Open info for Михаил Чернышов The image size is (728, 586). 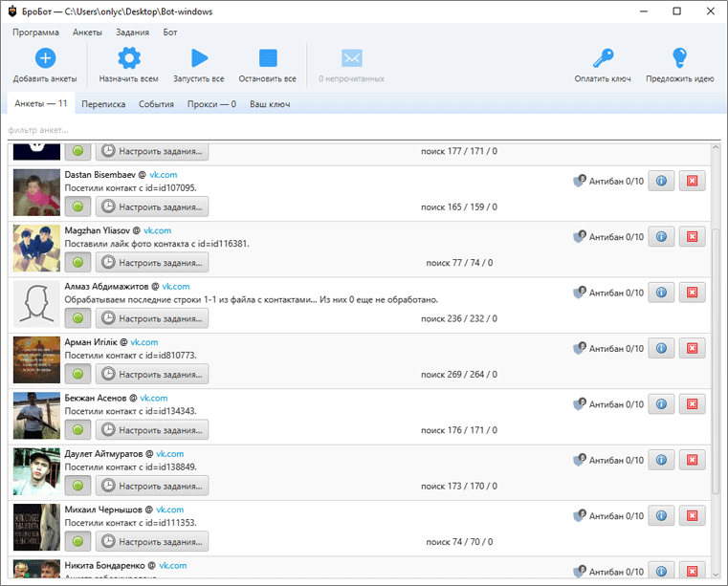pyautogui.click(x=661, y=515)
